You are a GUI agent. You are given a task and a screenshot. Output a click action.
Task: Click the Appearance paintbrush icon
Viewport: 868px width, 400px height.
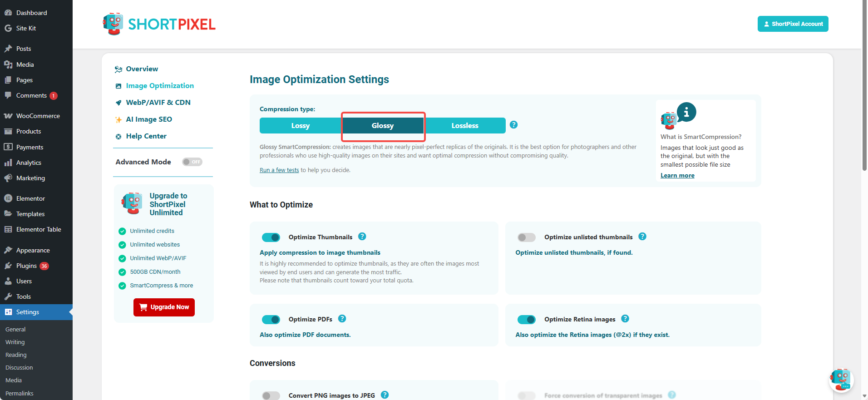coord(8,250)
